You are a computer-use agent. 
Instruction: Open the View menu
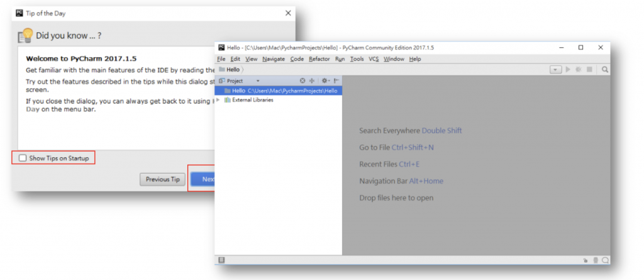tap(252, 59)
